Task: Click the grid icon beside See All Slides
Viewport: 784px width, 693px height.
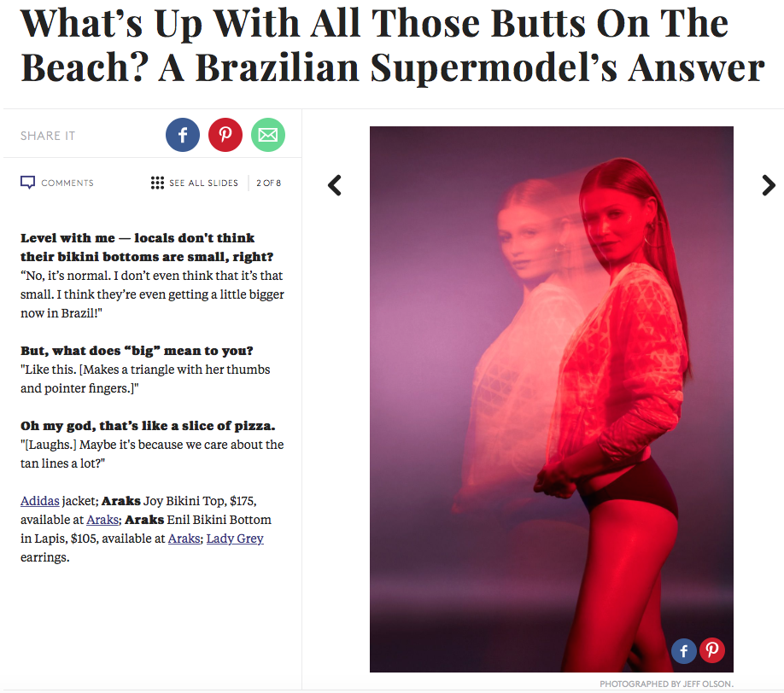Action: [x=157, y=183]
